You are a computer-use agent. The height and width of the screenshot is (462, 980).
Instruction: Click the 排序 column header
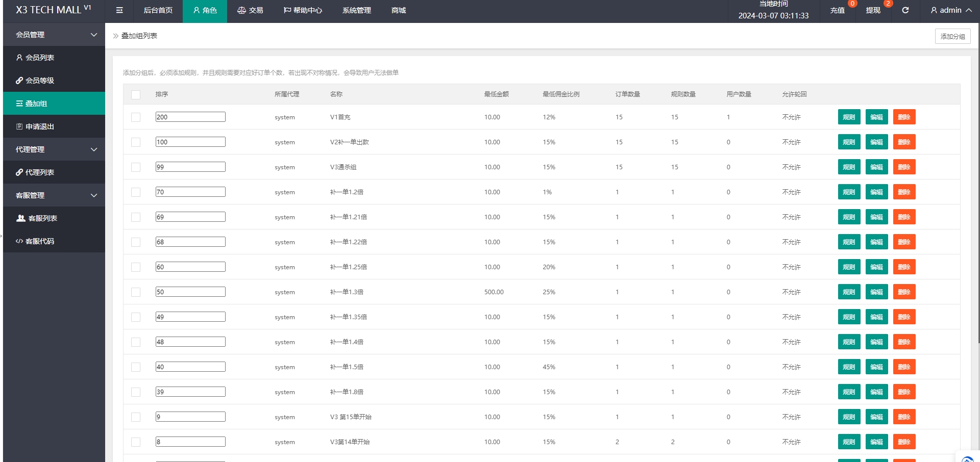tap(162, 94)
